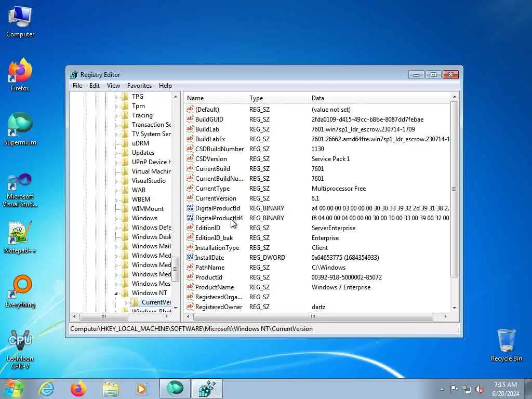The image size is (532, 399).
Task: Expand the WBEM key arrow
Action: (116, 200)
